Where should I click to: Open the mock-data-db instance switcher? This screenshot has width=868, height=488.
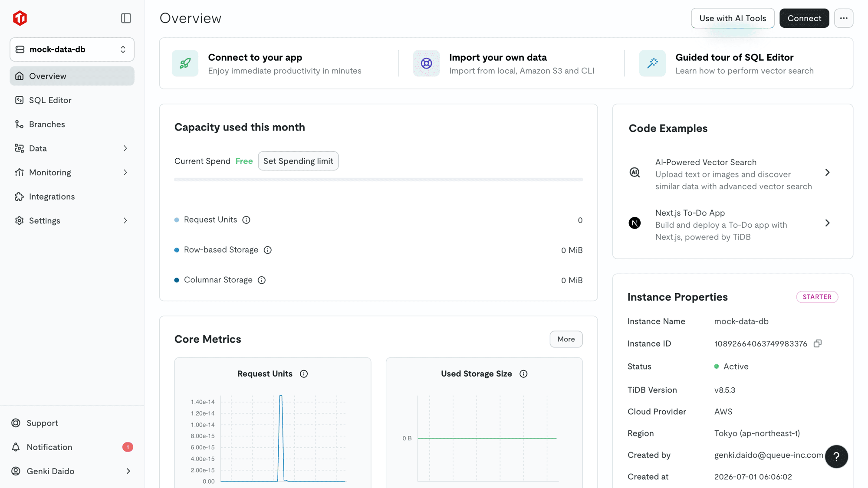(72, 49)
